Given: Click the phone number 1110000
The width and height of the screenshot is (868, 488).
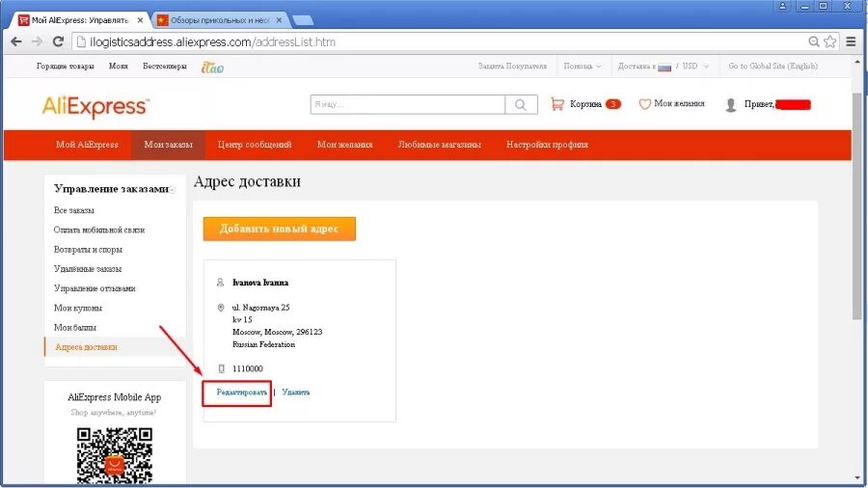Looking at the screenshot, I should click(248, 368).
